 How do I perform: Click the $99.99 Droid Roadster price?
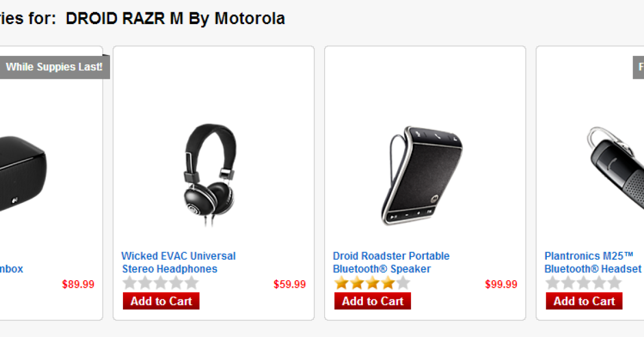(x=501, y=284)
